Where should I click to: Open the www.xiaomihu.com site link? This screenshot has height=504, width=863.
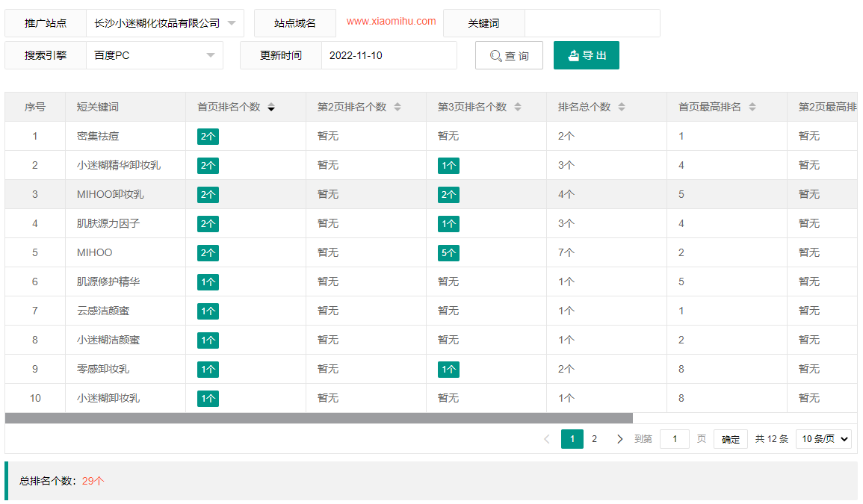[x=390, y=22]
